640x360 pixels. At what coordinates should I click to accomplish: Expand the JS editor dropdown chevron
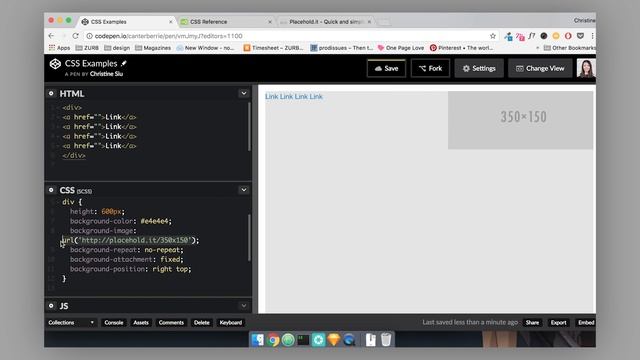point(244,306)
